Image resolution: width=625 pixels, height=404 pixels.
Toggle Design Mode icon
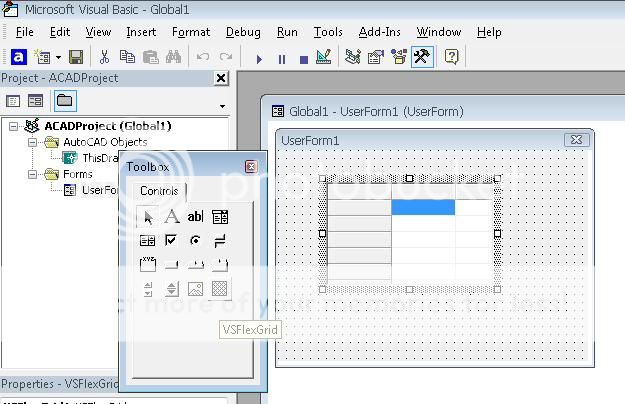click(x=323, y=57)
